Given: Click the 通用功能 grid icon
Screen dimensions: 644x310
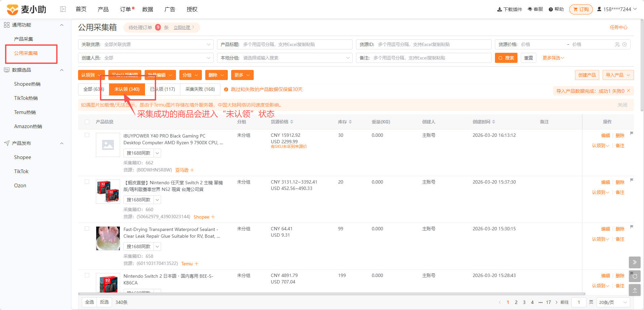Looking at the screenshot, I should [x=7, y=25].
